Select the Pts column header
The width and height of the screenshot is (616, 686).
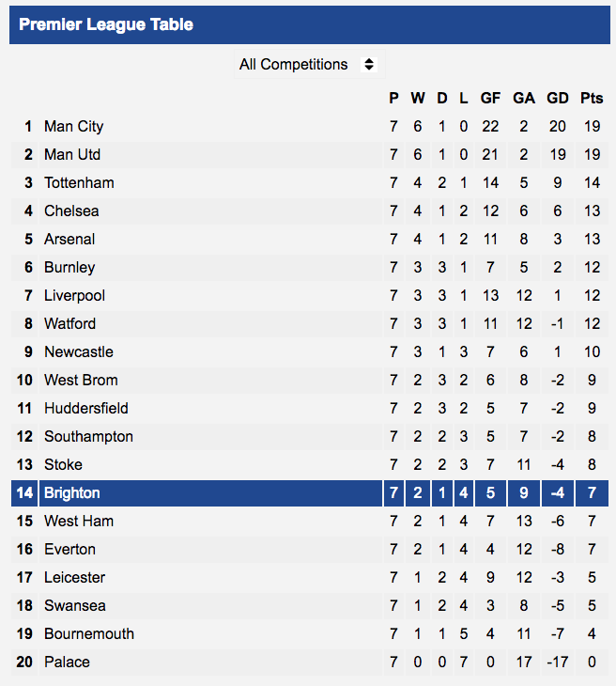point(592,98)
